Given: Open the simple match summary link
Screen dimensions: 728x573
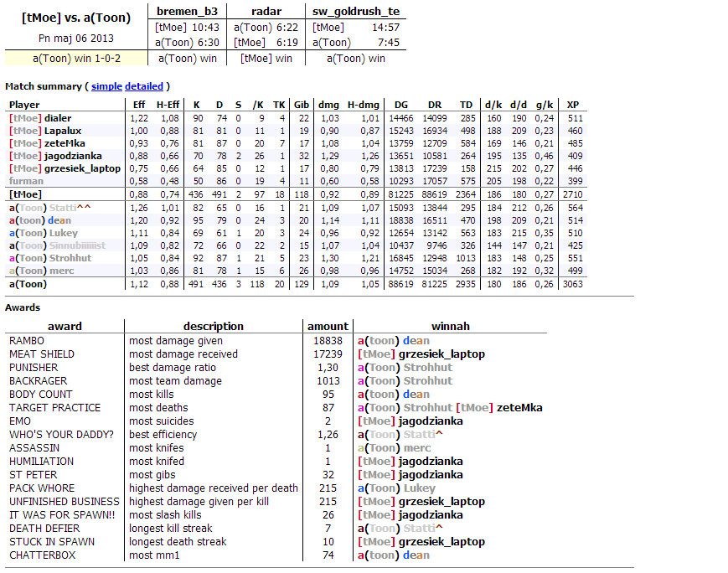Looking at the screenshot, I should [106, 86].
